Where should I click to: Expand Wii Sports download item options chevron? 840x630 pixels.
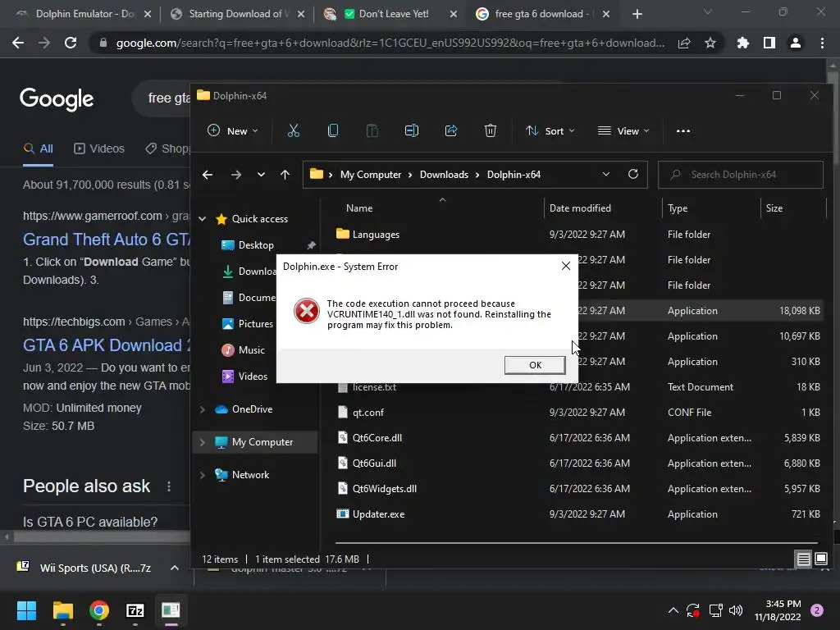175,568
